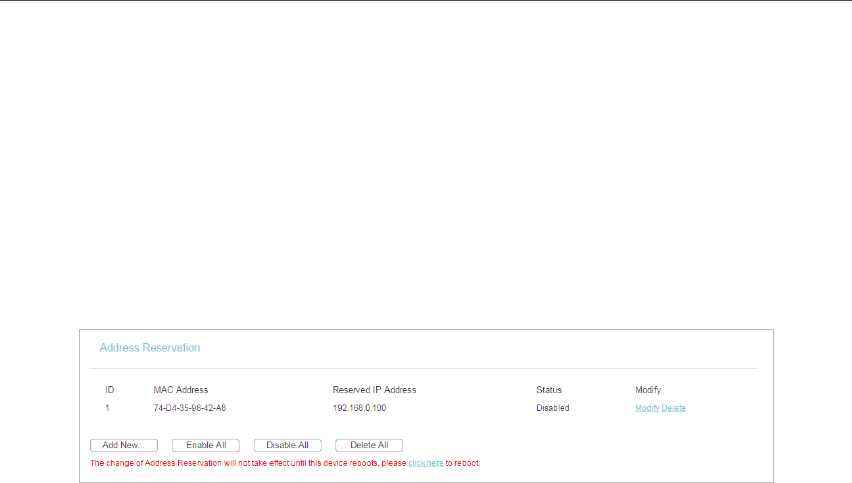852x483 pixels.
Task: Select the Disable All button
Action: point(287,445)
